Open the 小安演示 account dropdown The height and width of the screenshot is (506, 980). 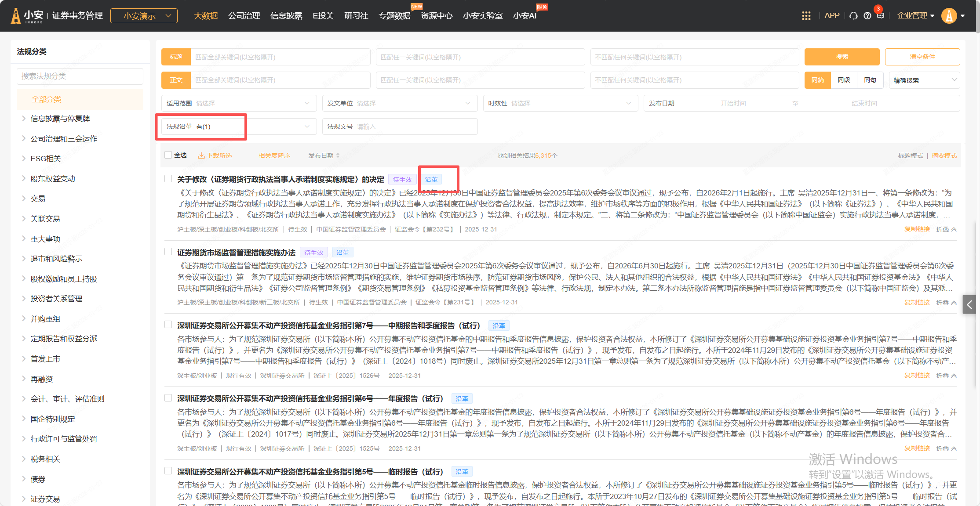click(144, 16)
